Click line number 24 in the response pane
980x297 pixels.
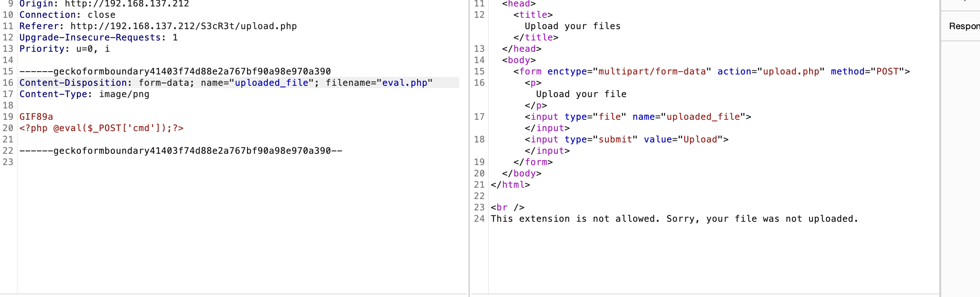pyautogui.click(x=479, y=219)
